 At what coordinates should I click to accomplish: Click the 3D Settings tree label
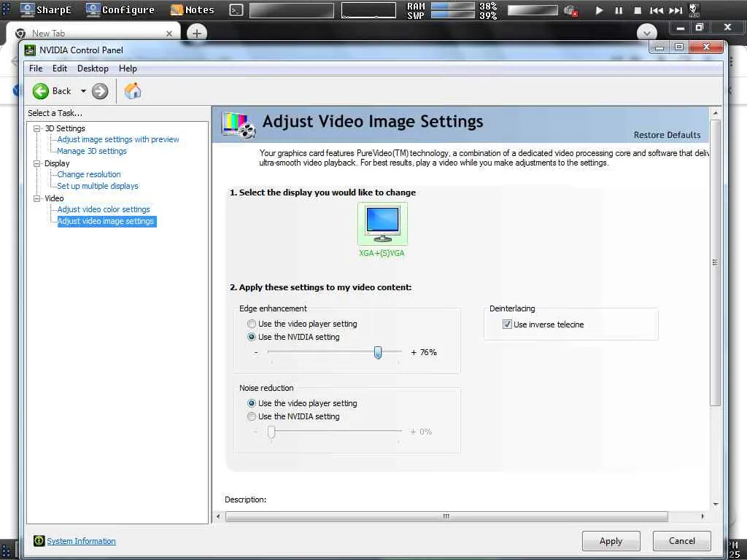65,128
